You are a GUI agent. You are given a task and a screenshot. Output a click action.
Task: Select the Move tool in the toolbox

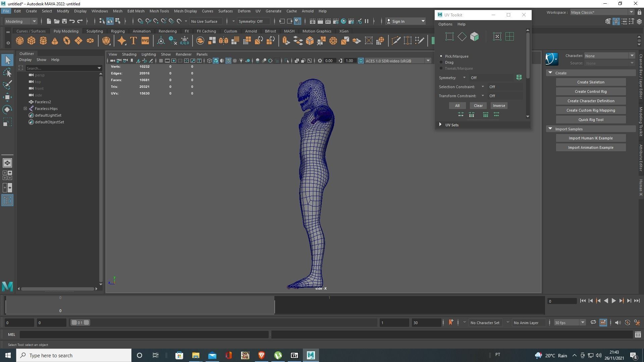click(x=7, y=97)
